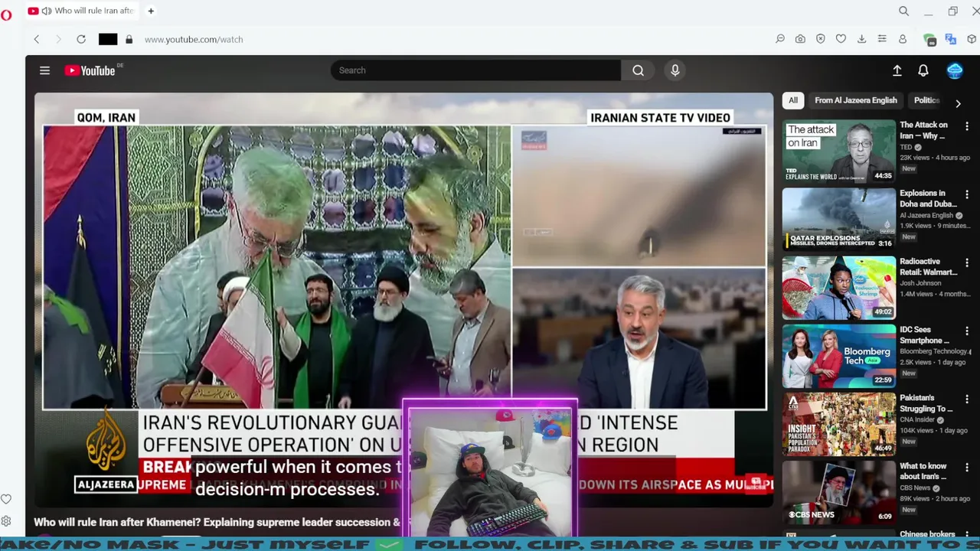Open 'Pakistan's Struggling To' video title
The image size is (980, 551).
926,403
